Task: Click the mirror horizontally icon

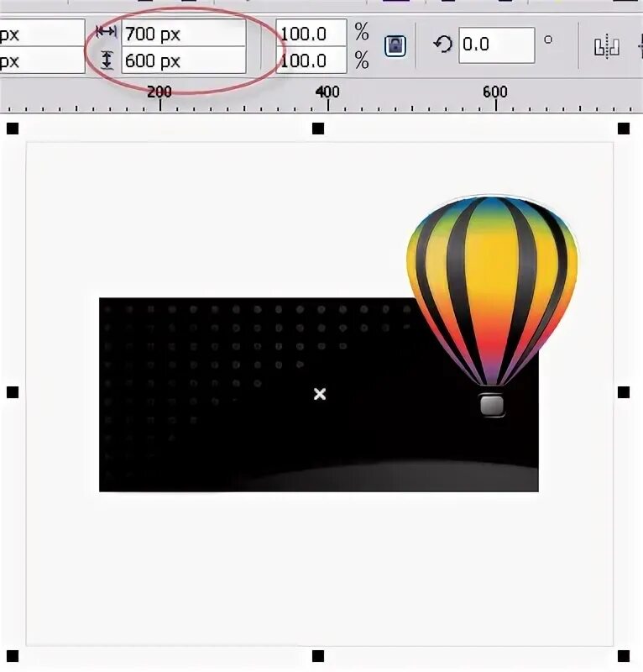Action: 607,46
